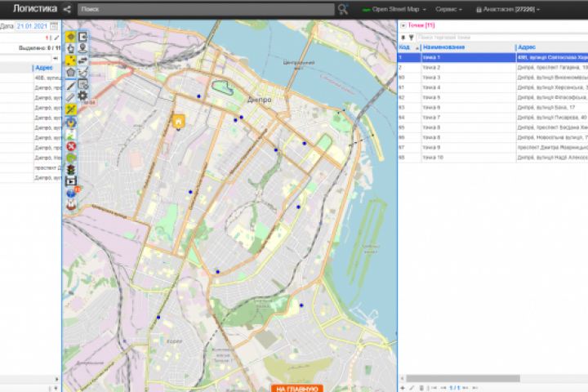Image resolution: width=588 pixels, height=392 pixels.
Task: Click the share icon next to Логистика
Action: (x=67, y=9)
